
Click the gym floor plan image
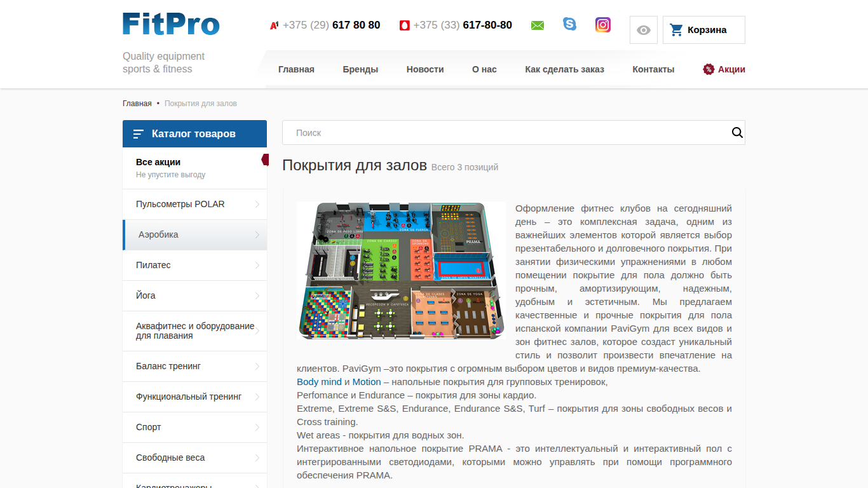401,271
